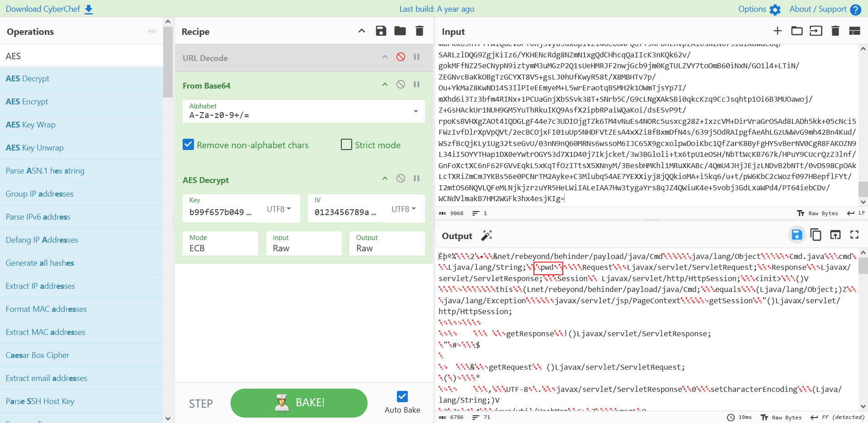
Task: Open the Key format UTF8 dropdown
Action: (x=279, y=209)
